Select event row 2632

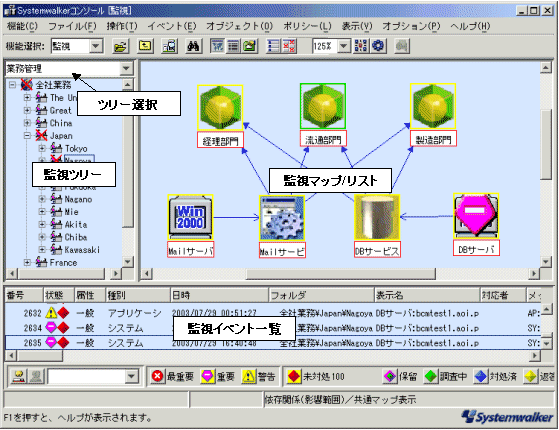click(x=273, y=313)
